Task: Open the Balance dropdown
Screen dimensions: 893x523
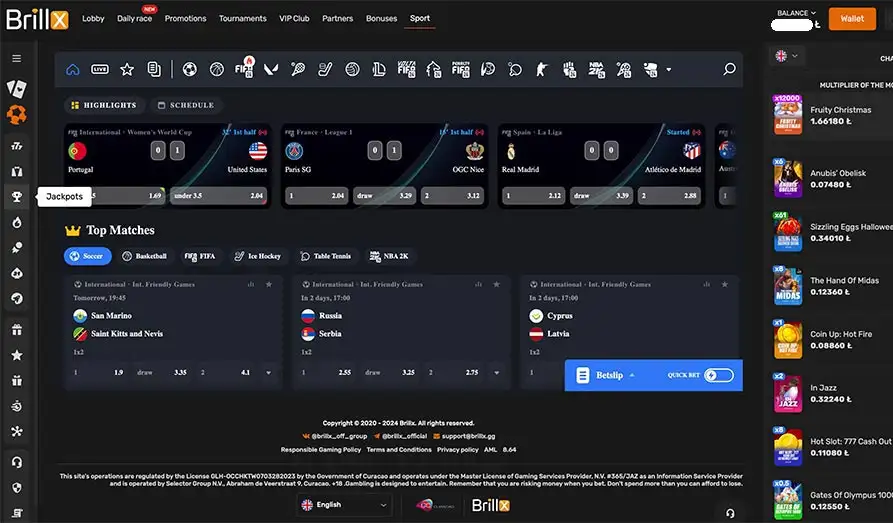Action: point(796,13)
